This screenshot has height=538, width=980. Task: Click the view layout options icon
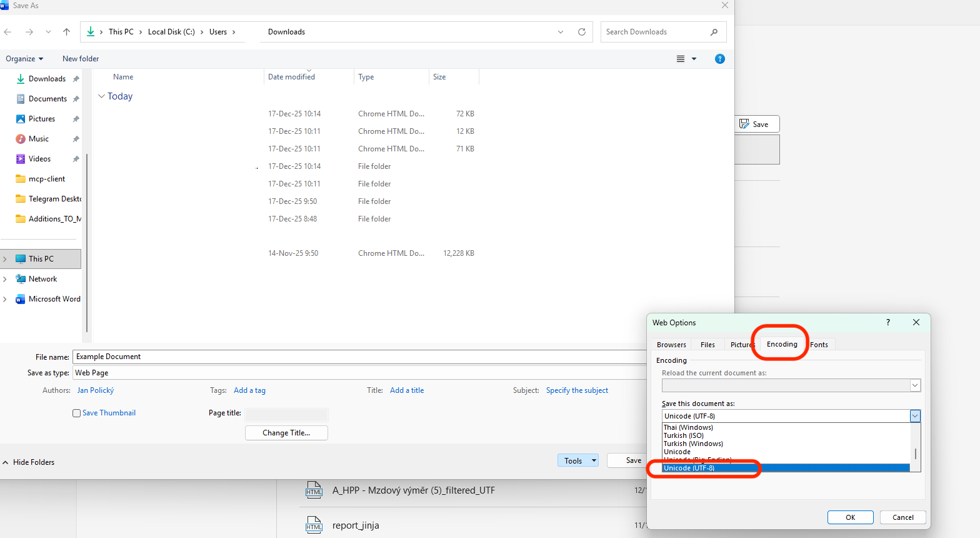(681, 59)
